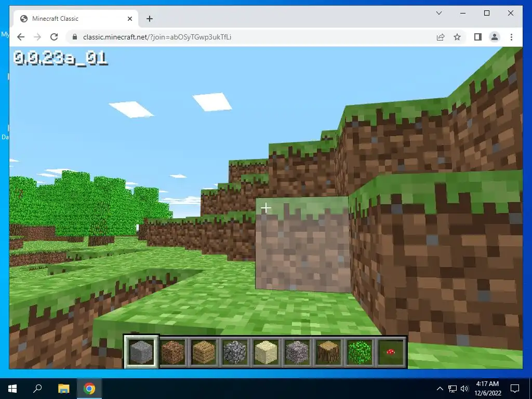The width and height of the screenshot is (532, 399).
Task: Bookmark this tab with star icon
Action: [457, 37]
